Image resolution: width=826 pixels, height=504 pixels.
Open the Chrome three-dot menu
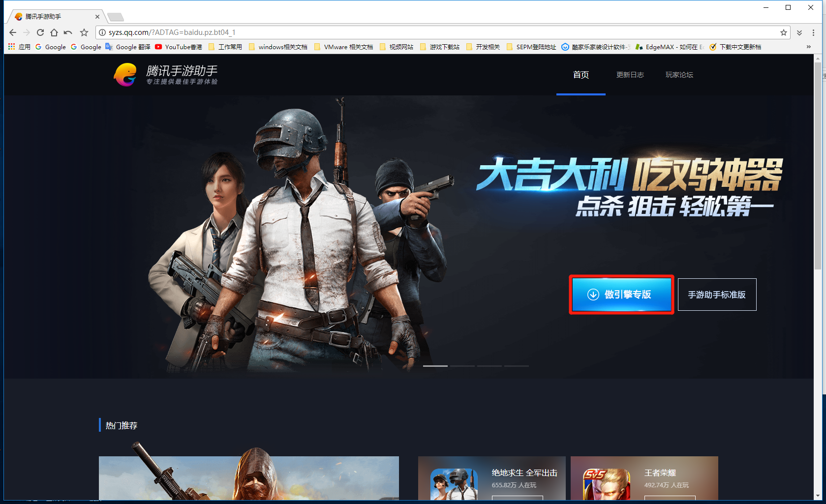click(813, 32)
